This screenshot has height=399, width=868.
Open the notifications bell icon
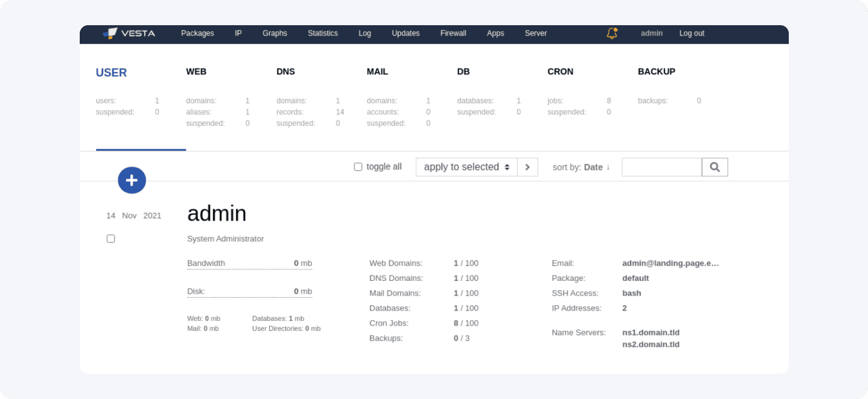(612, 33)
